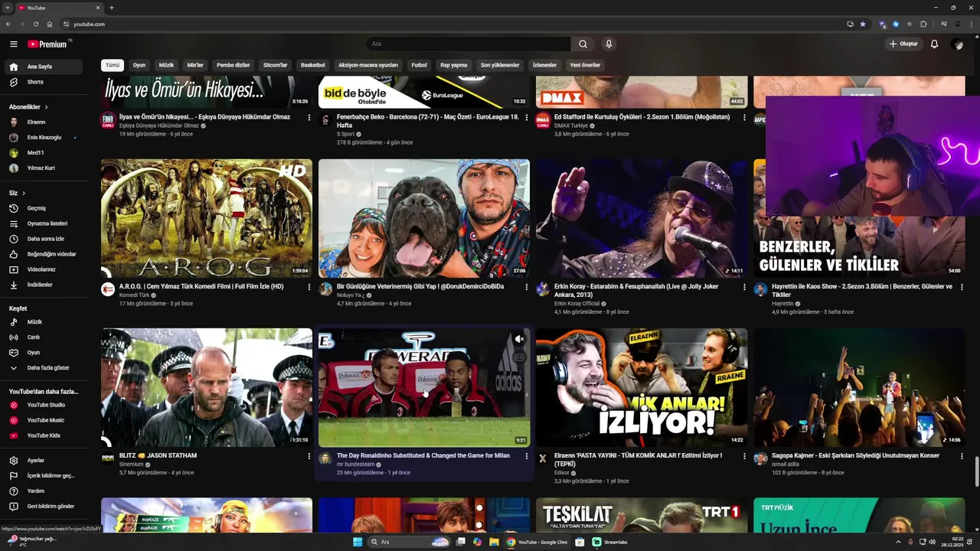Open the YouTube hamburger guide menu
The image size is (980, 551).
click(14, 44)
